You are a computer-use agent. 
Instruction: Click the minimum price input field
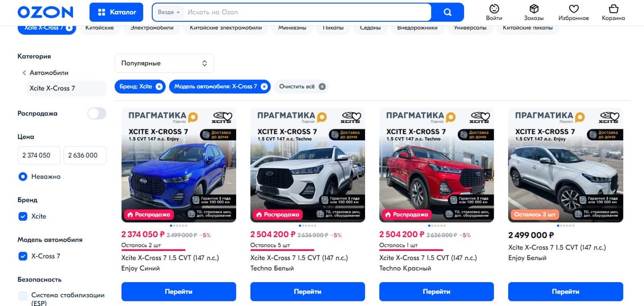(x=39, y=155)
